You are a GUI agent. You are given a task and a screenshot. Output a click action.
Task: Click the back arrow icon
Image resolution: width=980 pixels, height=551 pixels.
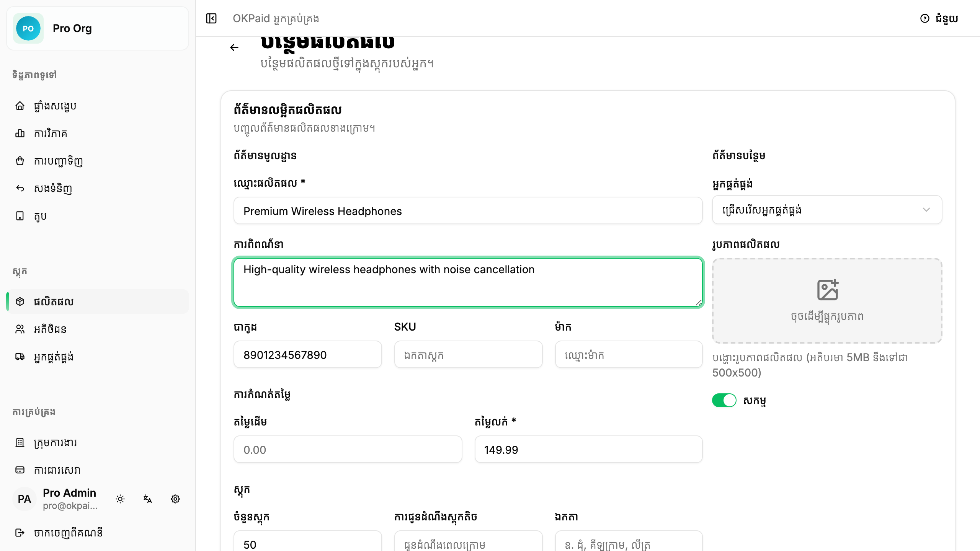click(x=234, y=47)
